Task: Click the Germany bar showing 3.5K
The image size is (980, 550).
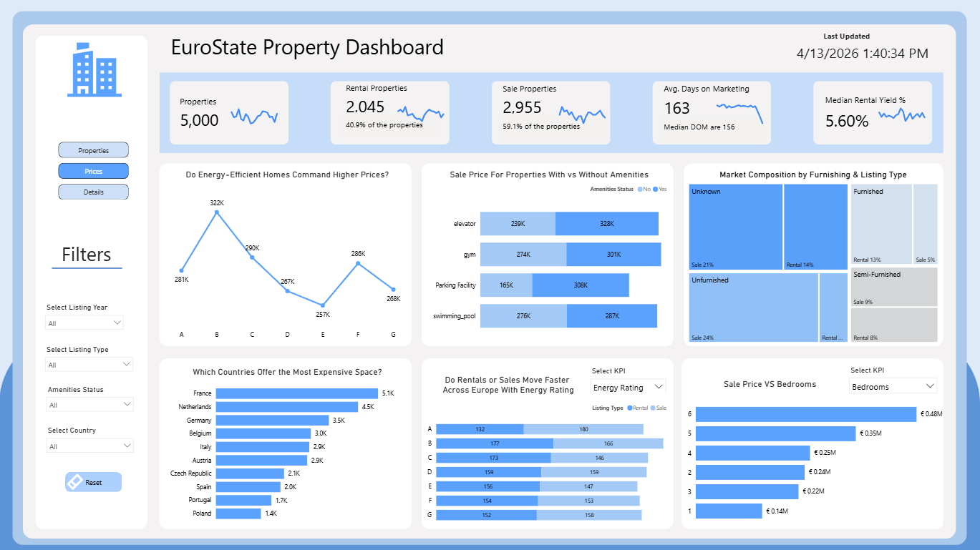Action: tap(272, 421)
